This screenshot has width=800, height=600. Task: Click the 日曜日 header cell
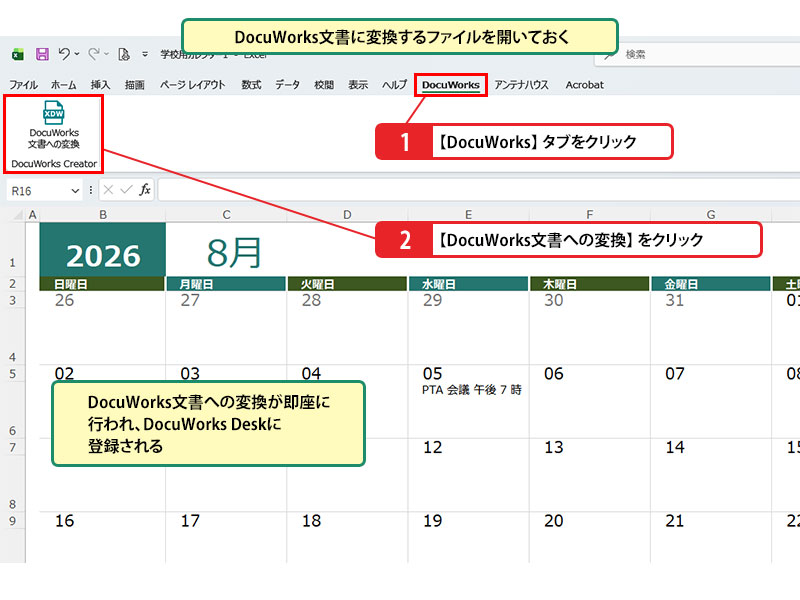click(x=103, y=284)
